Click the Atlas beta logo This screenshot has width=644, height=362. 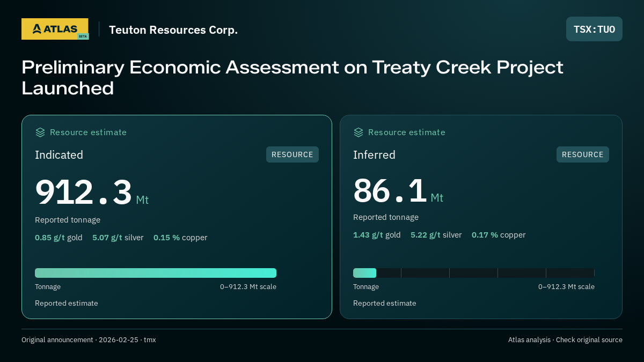point(55,29)
